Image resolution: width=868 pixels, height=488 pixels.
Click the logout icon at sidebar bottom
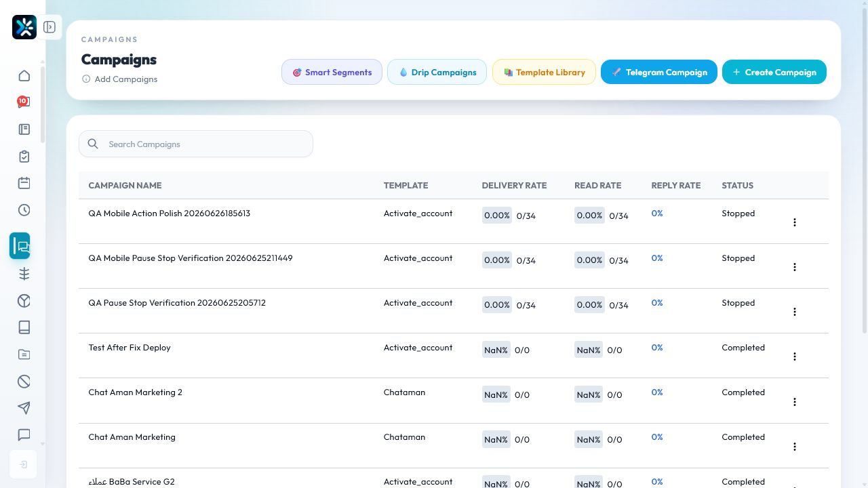tap(24, 465)
